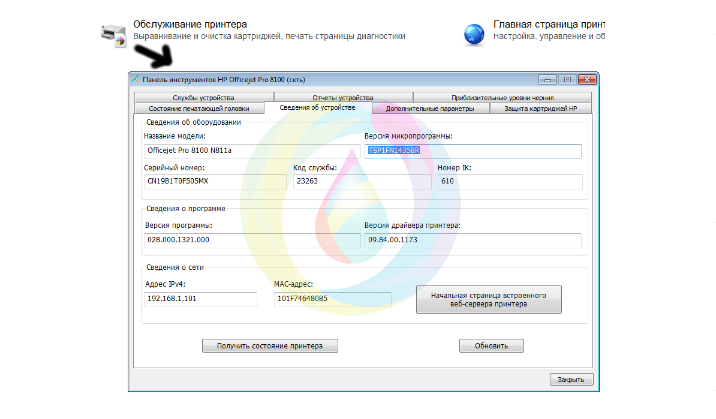The height and width of the screenshot is (419, 716).
Task: Click the "MAC-адрес:" label
Action: (x=293, y=284)
